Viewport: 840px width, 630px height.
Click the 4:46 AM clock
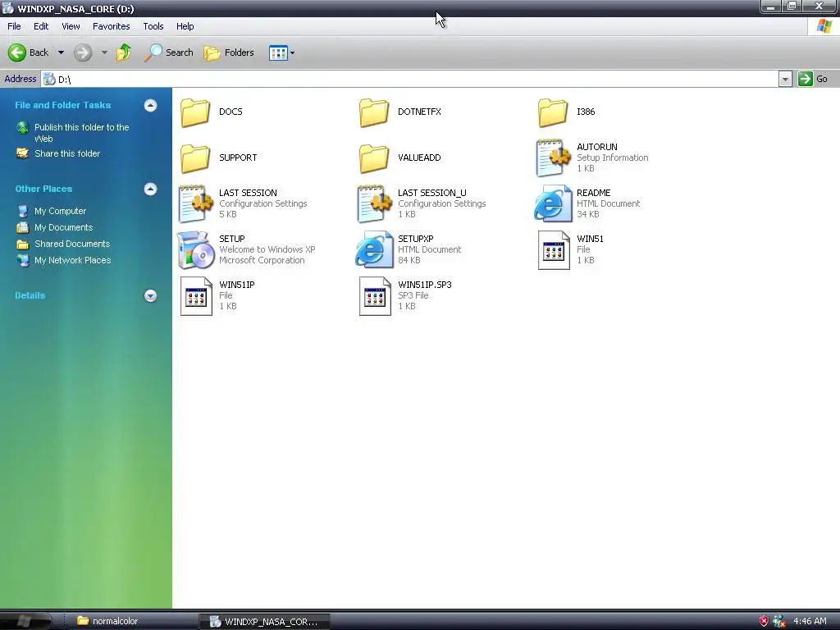click(x=810, y=622)
